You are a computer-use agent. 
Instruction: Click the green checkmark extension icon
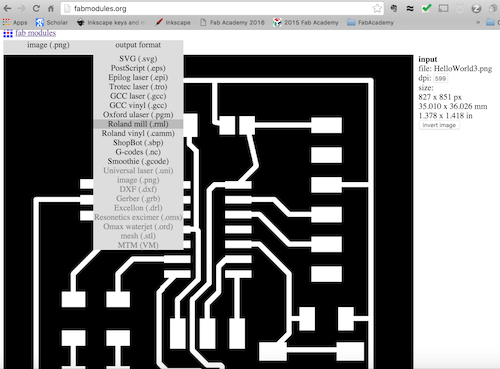coord(426,8)
